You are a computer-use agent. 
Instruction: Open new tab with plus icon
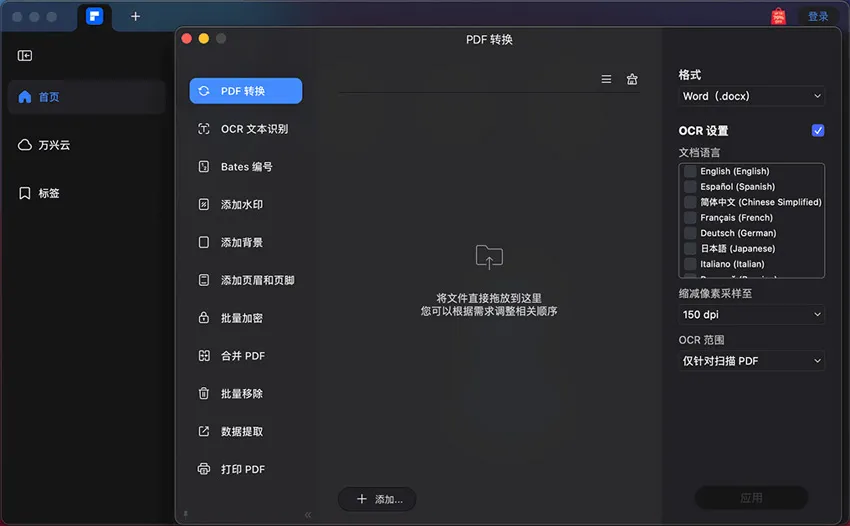[x=135, y=16]
